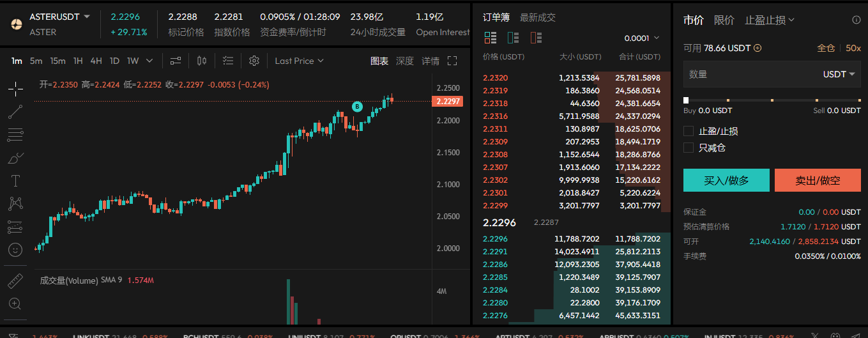Screen dimensions: 868x338
Task: Select the ruler measure tool
Action: point(16,280)
